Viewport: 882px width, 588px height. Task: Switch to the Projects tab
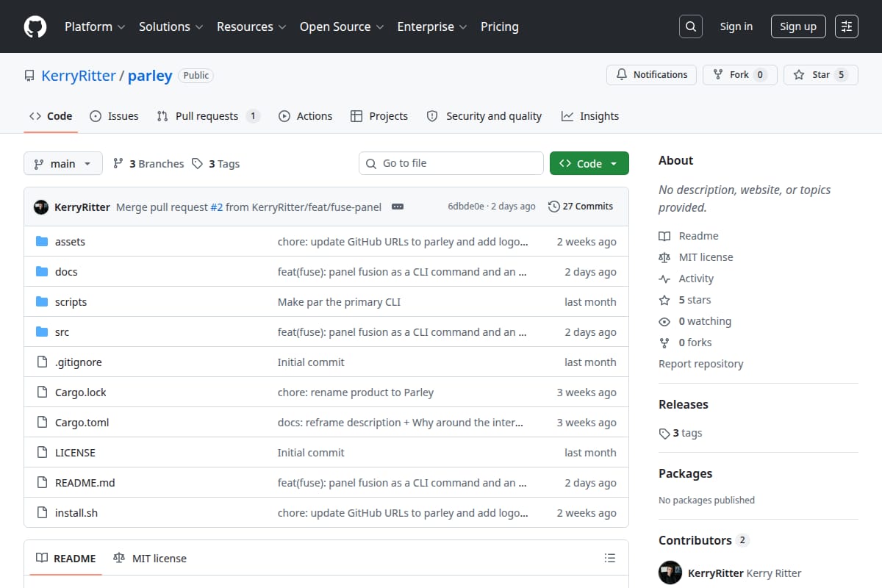379,116
